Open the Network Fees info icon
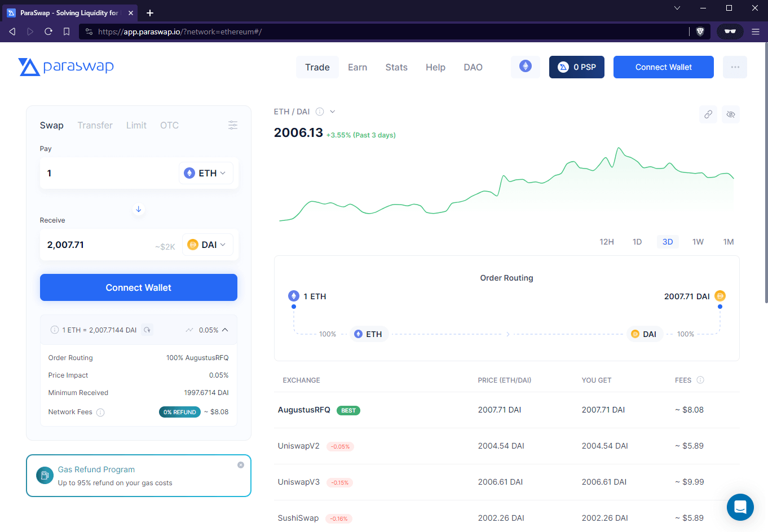Viewport: 768px width, 532px height. 100,412
